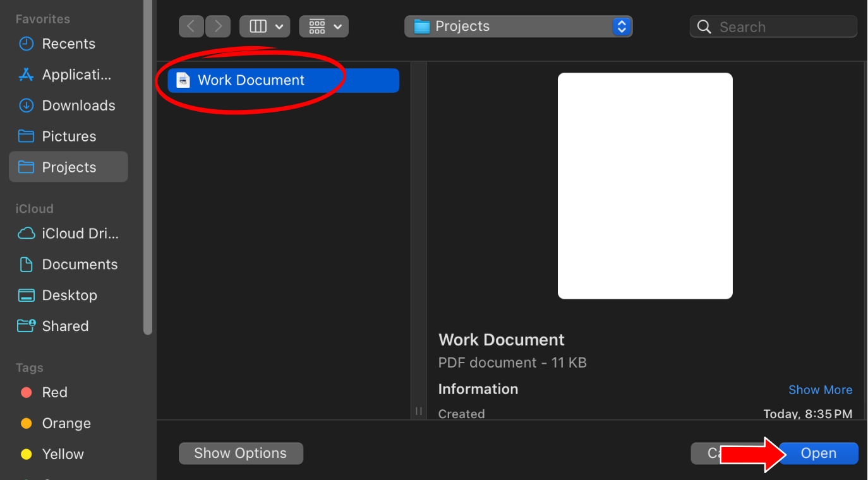The height and width of the screenshot is (480, 868).
Task: Click the Work Document title in preview pane
Action: click(x=502, y=340)
